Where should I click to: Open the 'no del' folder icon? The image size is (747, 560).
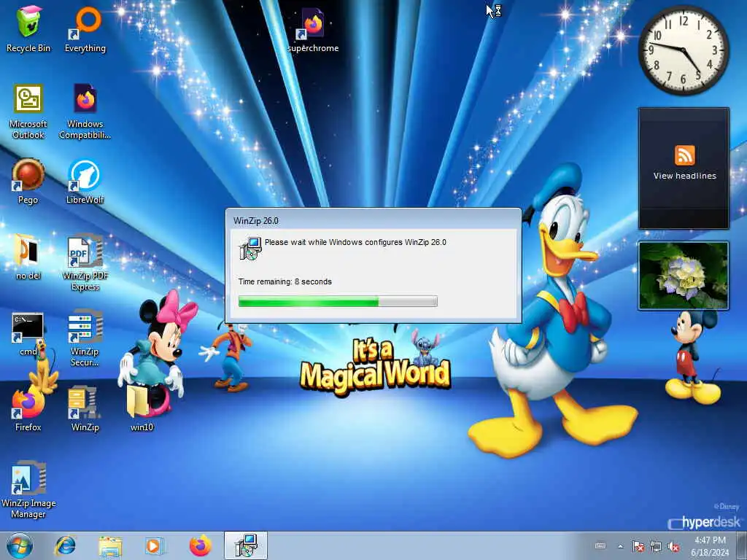[x=28, y=256]
